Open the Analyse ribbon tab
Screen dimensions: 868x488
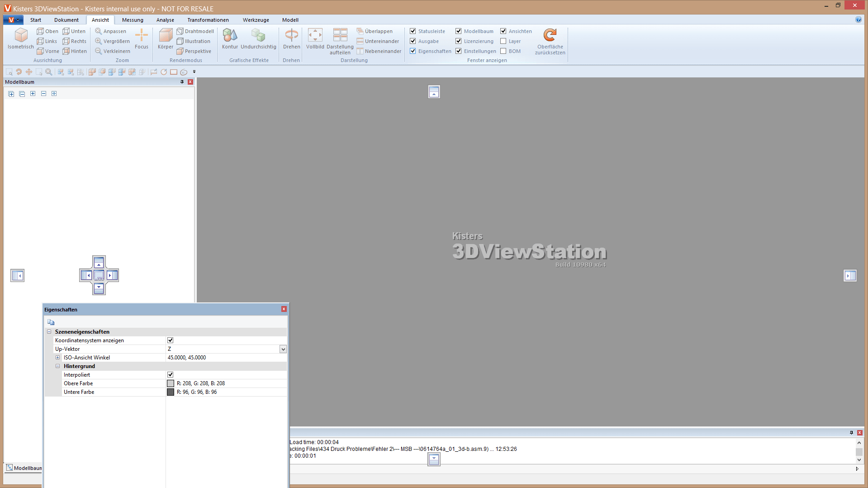pos(165,20)
